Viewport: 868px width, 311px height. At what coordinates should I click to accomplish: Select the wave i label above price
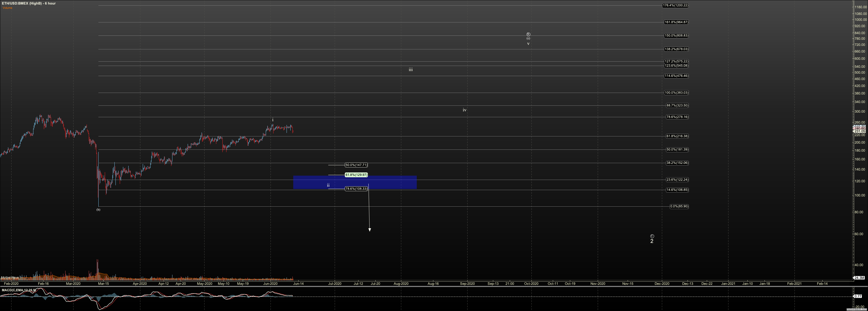tap(273, 120)
